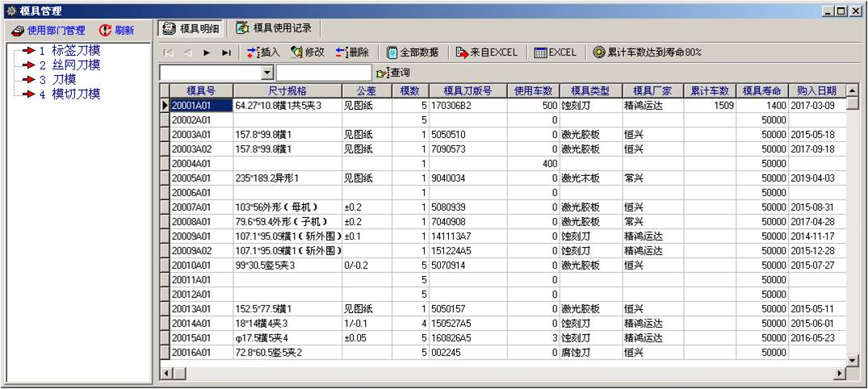
Task: Select tolerance cell 0/-0.2
Action: (367, 265)
